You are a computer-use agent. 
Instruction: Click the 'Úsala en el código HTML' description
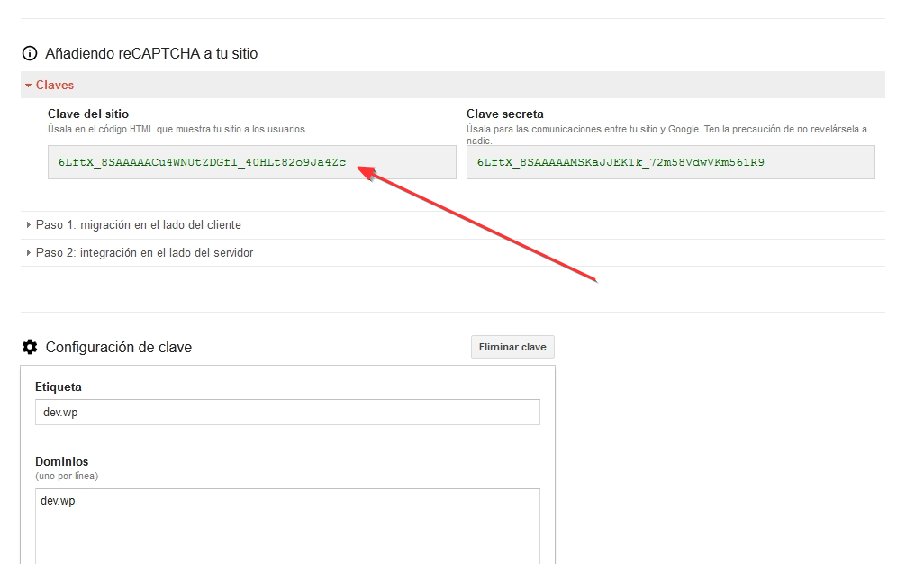click(177, 129)
